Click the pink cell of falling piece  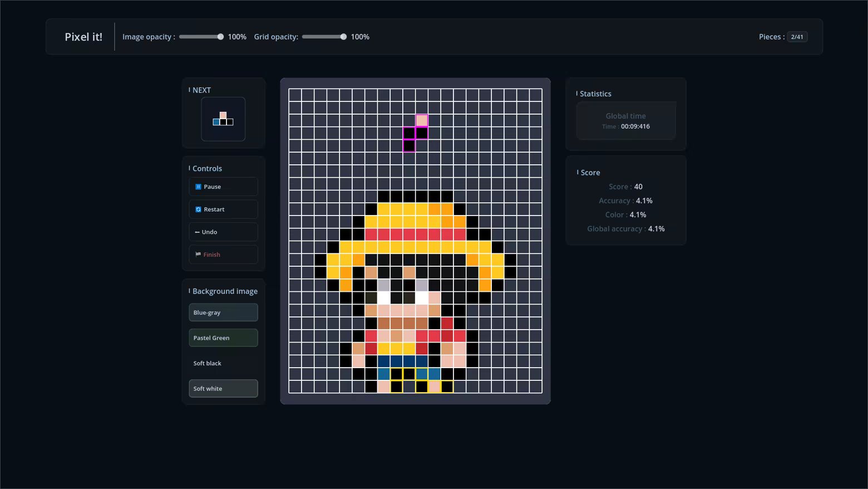[x=422, y=120]
